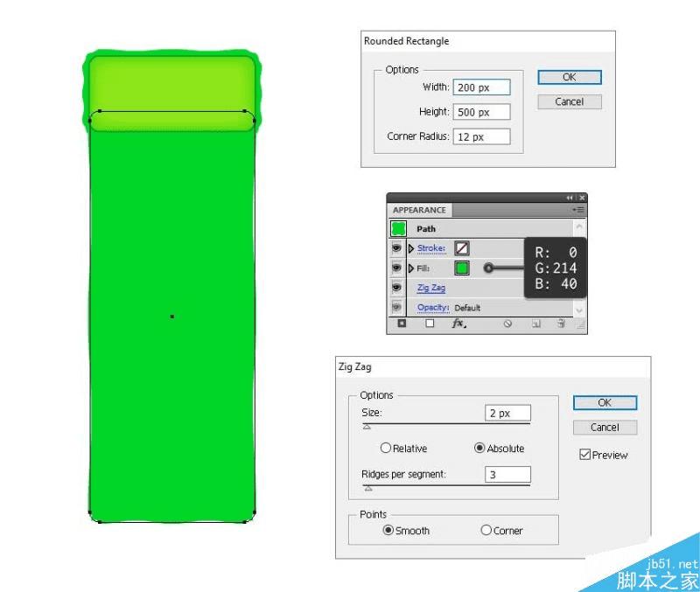The width and height of the screenshot is (700, 592).
Task: Select the Absolute radio button
Action: (479, 448)
